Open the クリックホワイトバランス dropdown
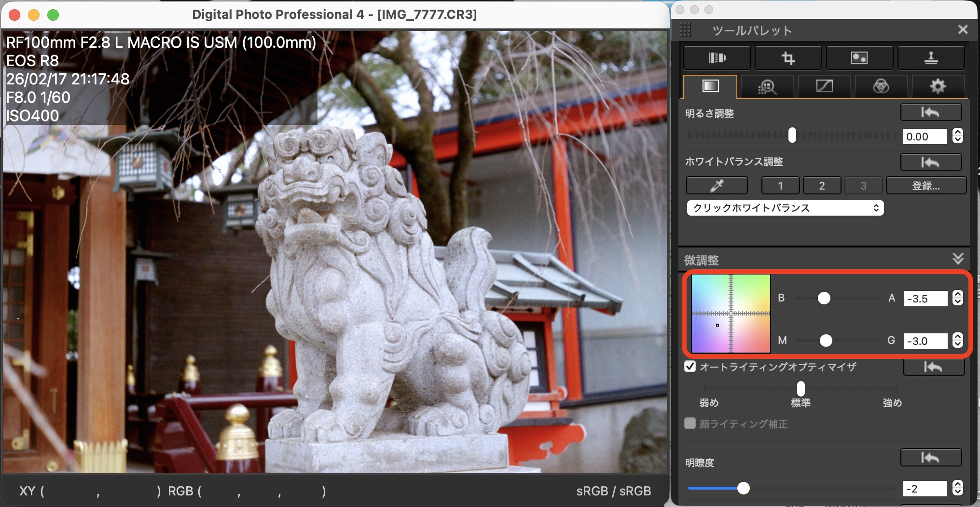The image size is (980, 507). coord(785,208)
